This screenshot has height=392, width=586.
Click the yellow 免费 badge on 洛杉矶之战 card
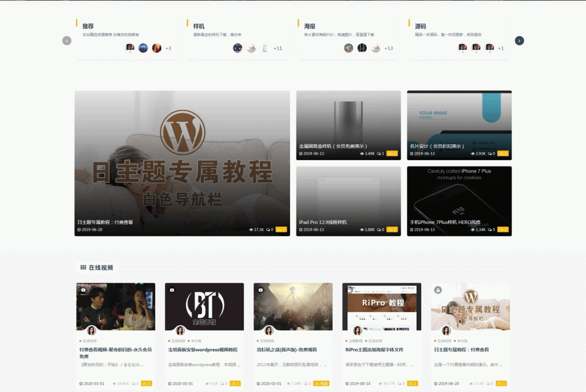322,383
